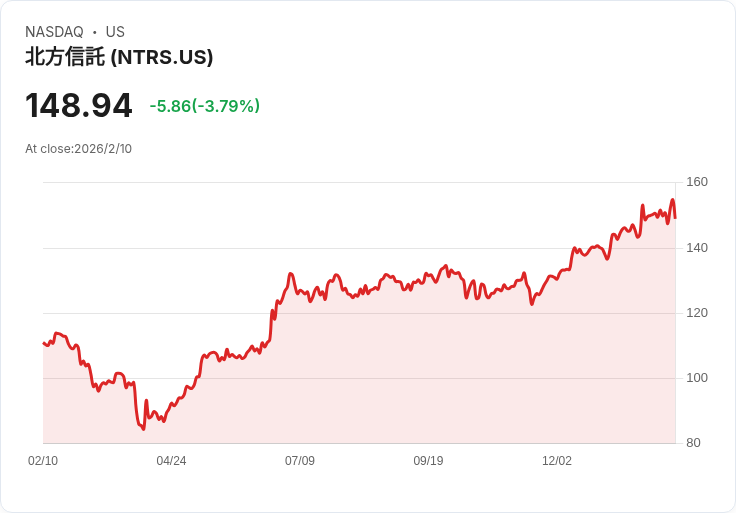Click the 07/09 date on x-axis

(300, 461)
